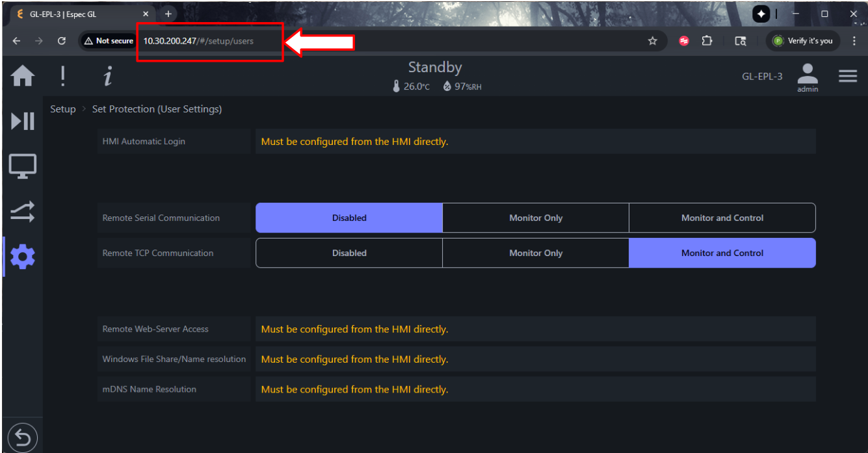This screenshot has height=453, width=868.
Task: Close the GL-EPL-3 browser tab
Action: point(146,14)
